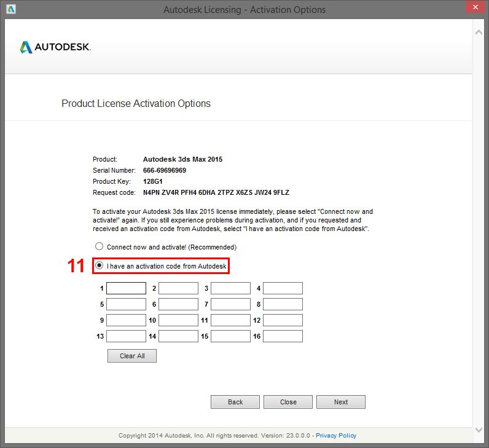The image size is (489, 448).
Task: Click activation code field 10
Action: click(178, 320)
